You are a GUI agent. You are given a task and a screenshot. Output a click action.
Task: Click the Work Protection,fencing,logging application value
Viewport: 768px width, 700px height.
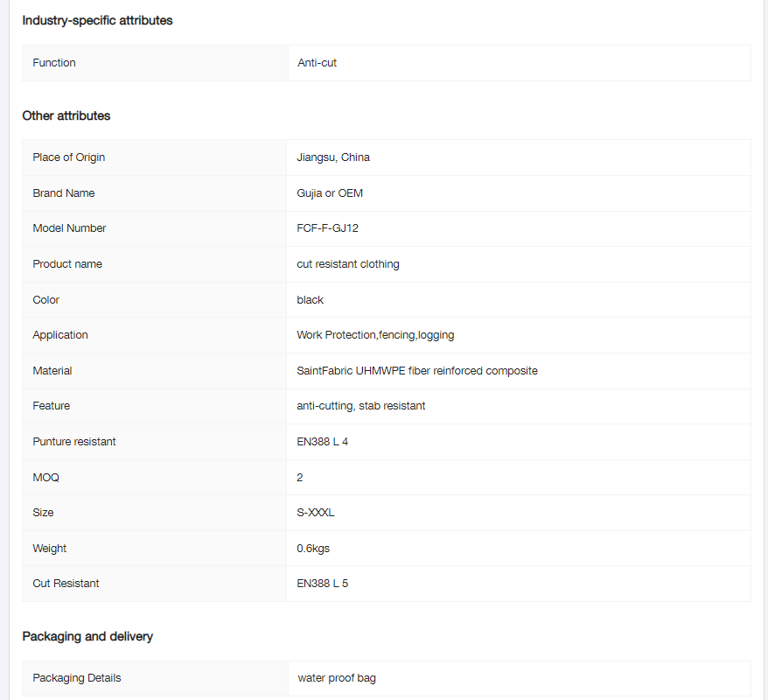coord(375,335)
